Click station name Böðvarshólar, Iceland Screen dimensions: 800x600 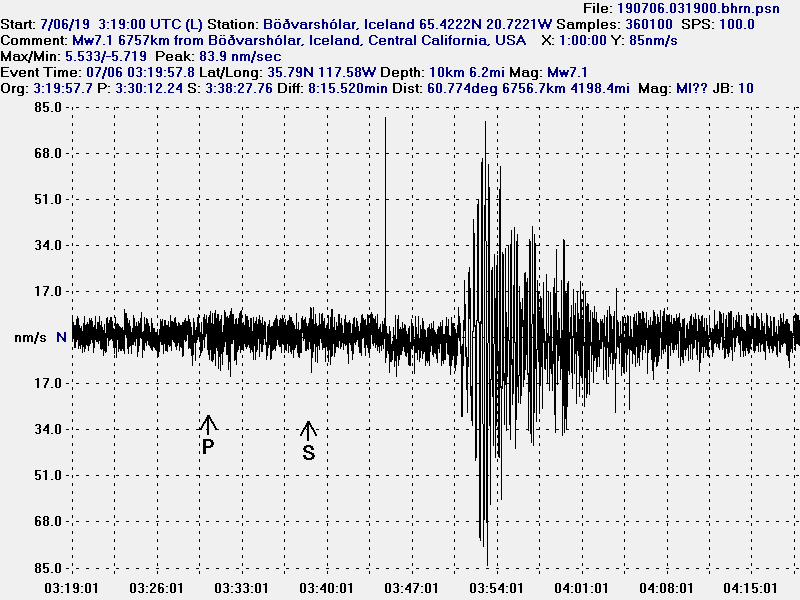(339, 24)
